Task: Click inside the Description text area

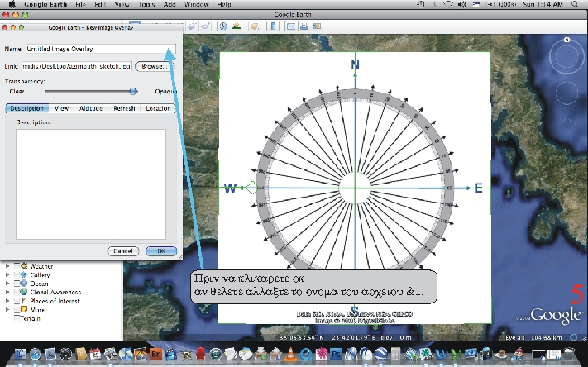Action: coord(91,184)
